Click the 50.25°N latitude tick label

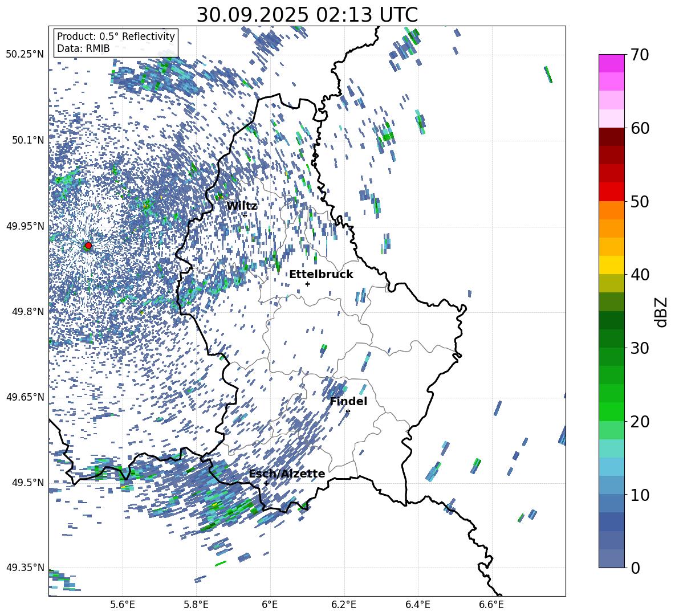[x=25, y=55]
